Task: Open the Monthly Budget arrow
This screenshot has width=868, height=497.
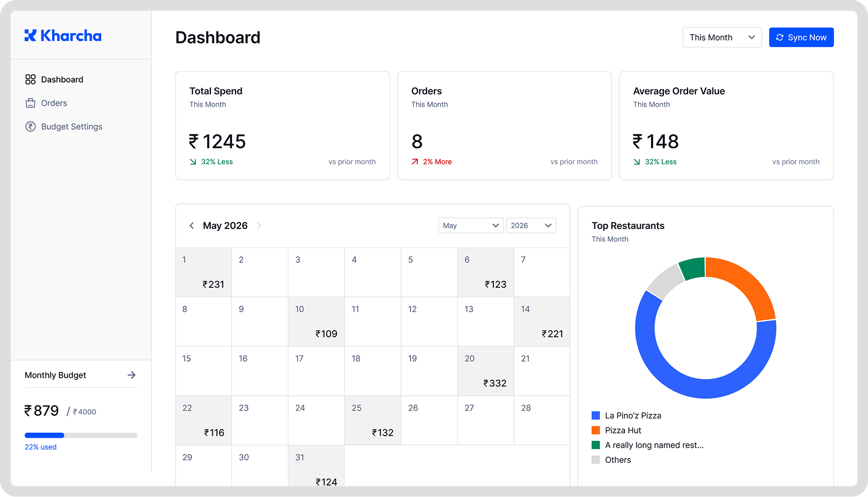Action: coord(132,375)
